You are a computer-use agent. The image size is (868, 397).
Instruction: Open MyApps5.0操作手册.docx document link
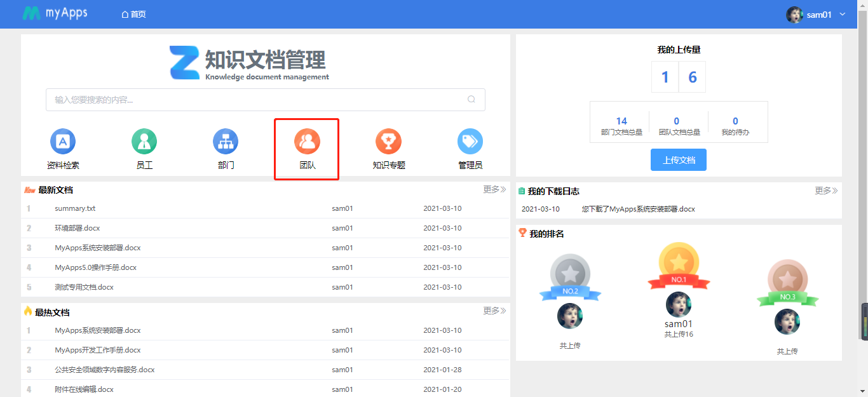[x=95, y=267]
